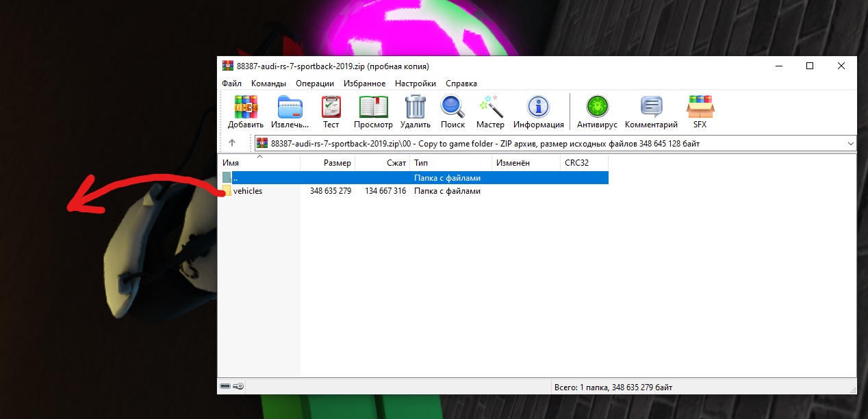Close the WinRAR window

pos(841,66)
